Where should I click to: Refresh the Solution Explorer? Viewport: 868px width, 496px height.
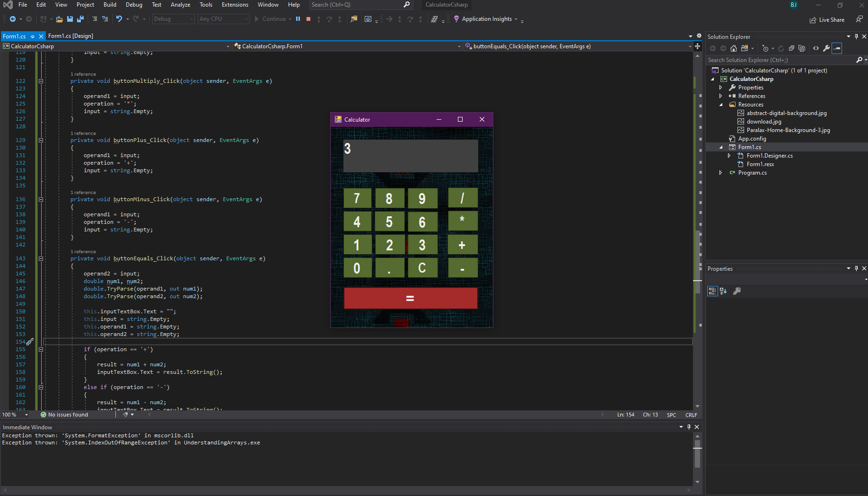tap(780, 48)
